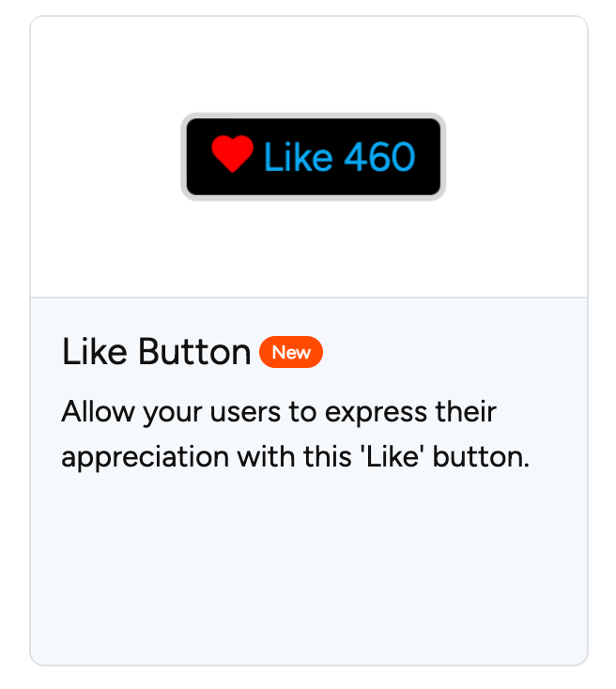616x689 pixels.
Task: Click the white preview area below button
Action: point(309,248)
